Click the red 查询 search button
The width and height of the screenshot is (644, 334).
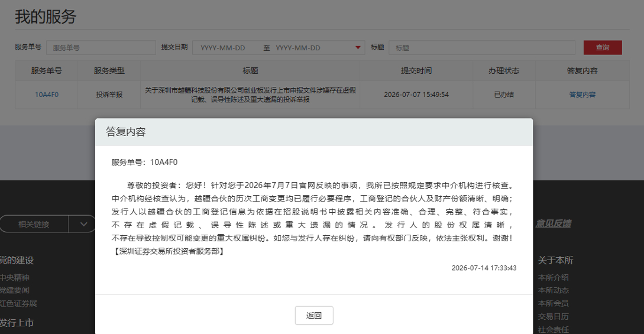pyautogui.click(x=603, y=48)
